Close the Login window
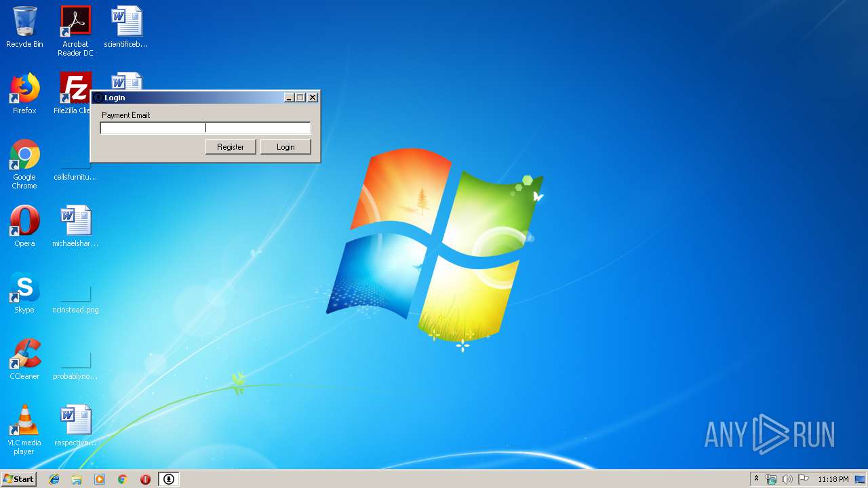 tap(313, 98)
